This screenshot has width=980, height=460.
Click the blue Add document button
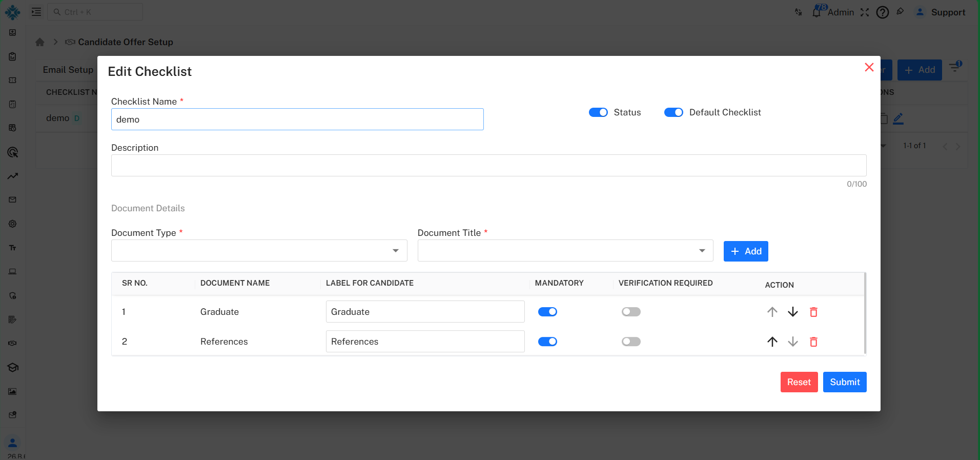click(746, 251)
